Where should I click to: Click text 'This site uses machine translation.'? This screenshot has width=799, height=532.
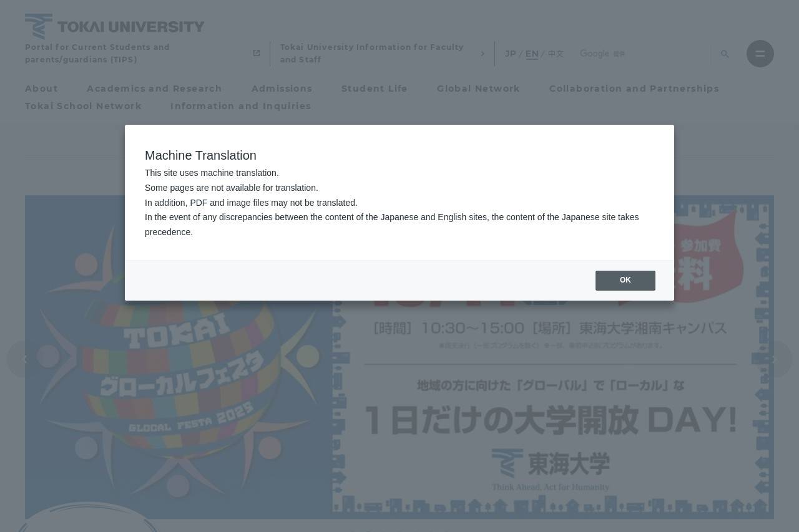pyautogui.click(x=212, y=173)
